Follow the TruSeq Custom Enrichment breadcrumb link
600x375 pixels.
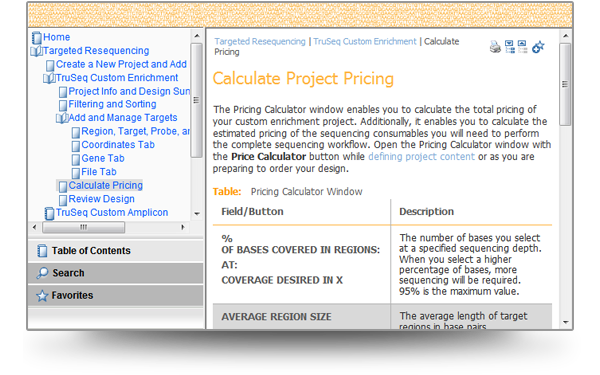tap(365, 41)
